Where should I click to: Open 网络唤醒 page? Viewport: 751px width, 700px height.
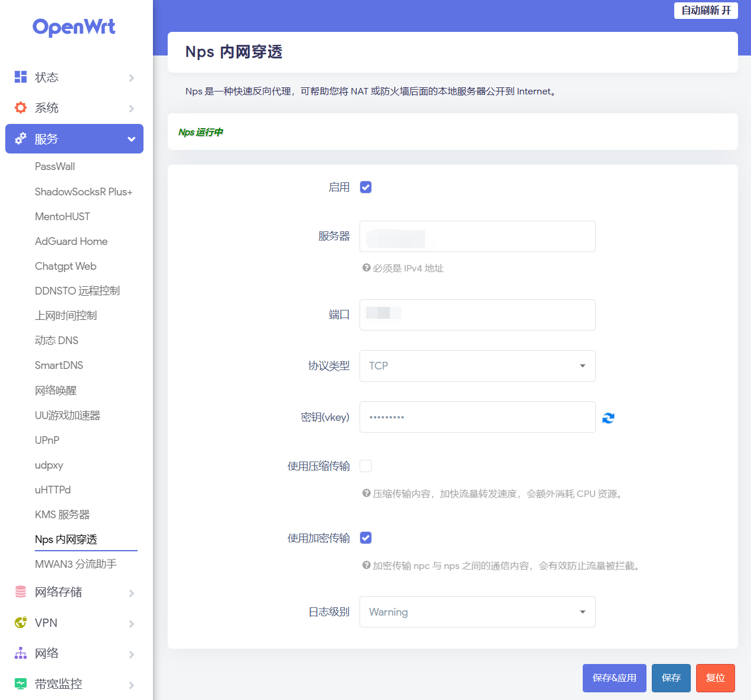point(55,390)
